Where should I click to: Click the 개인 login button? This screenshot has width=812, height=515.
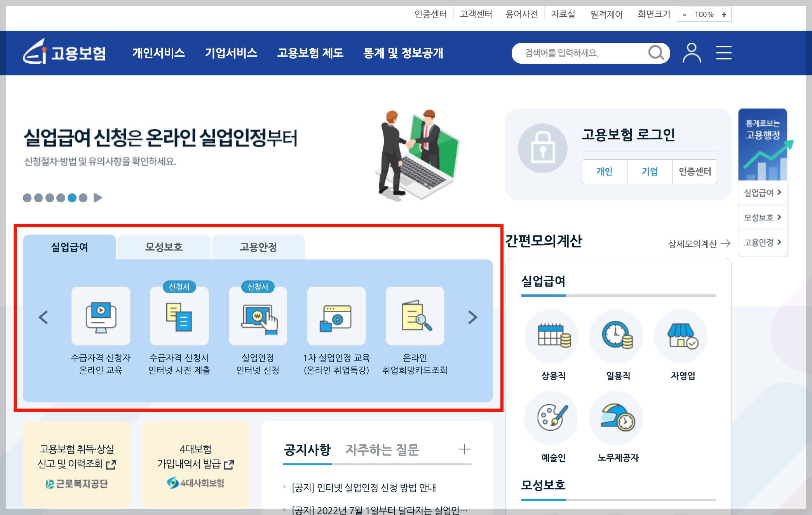(x=604, y=171)
